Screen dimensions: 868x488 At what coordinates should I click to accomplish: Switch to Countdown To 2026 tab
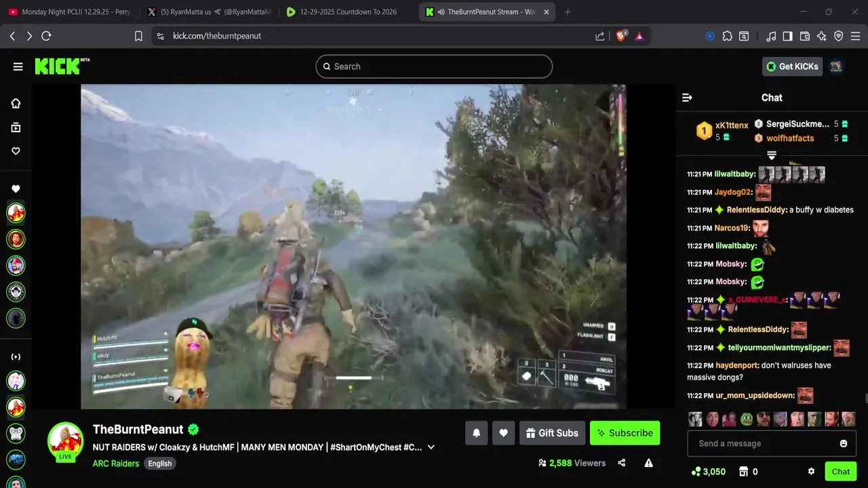point(347,12)
